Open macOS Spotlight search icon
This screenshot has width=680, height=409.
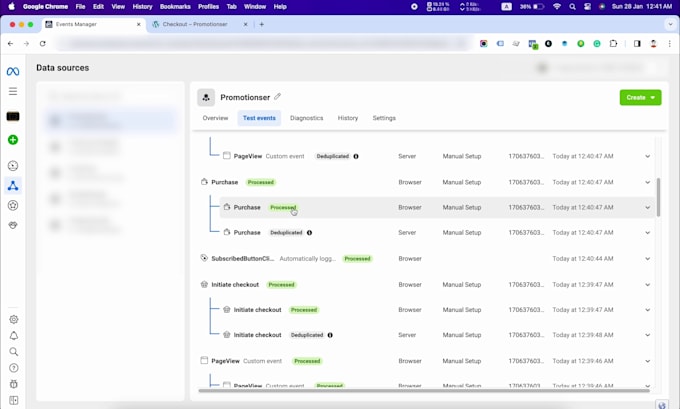click(572, 7)
